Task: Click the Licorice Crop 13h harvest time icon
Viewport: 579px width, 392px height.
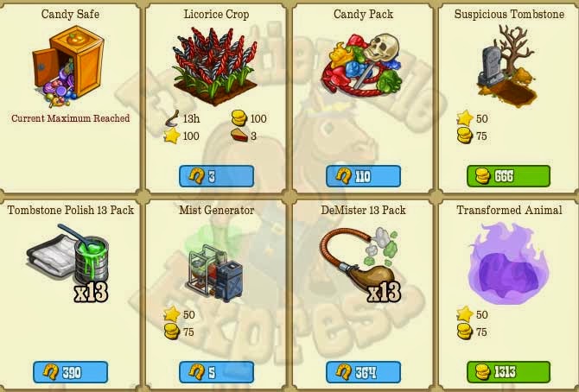Action: click(x=172, y=118)
